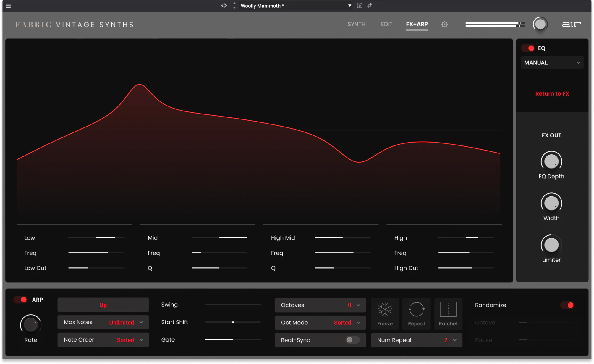The width and height of the screenshot is (594, 364).
Task: Click the Return to FX link
Action: coord(552,94)
